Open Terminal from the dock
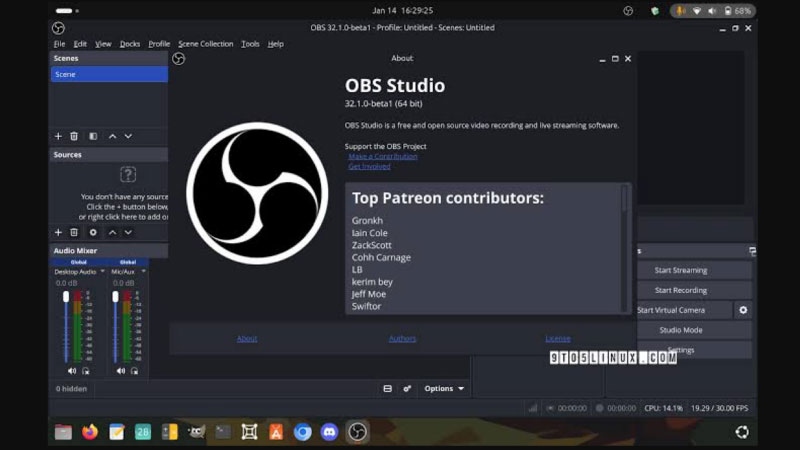Image resolution: width=800 pixels, height=450 pixels. (x=223, y=432)
